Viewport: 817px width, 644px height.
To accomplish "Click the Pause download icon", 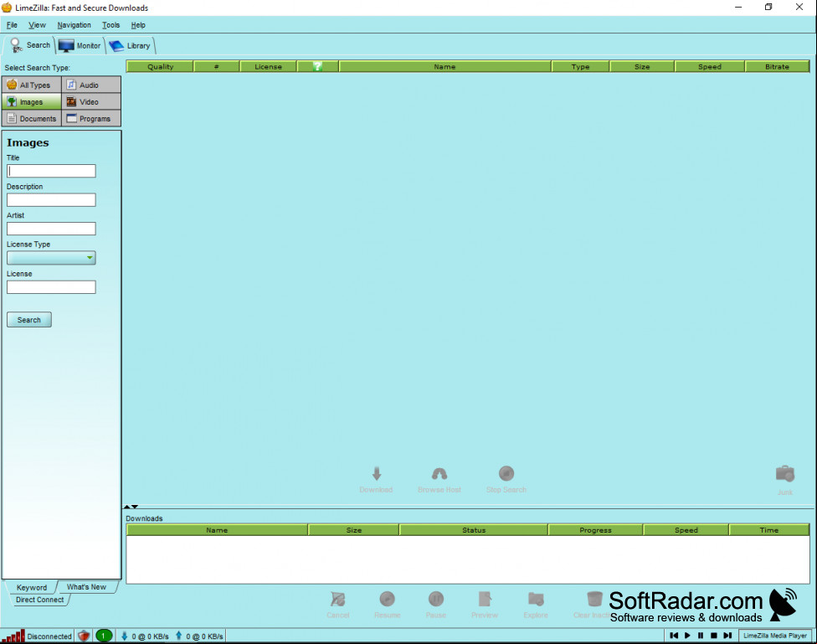I will 436,599.
